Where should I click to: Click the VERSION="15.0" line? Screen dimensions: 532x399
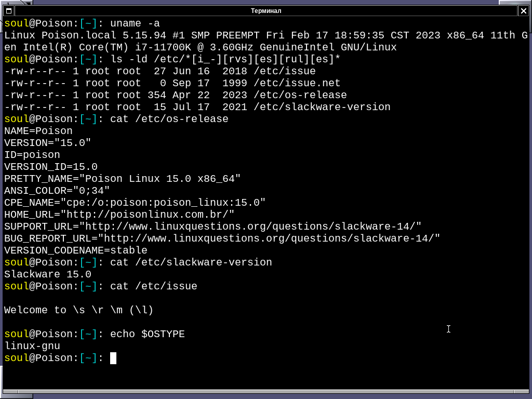[x=47, y=143]
